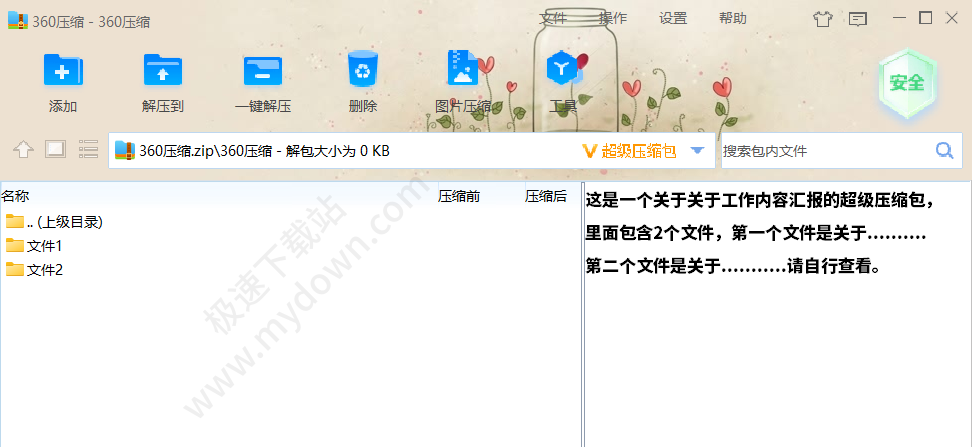Open the 图片压缩 image compression tool
This screenshot has width=972, height=447.
click(x=462, y=68)
